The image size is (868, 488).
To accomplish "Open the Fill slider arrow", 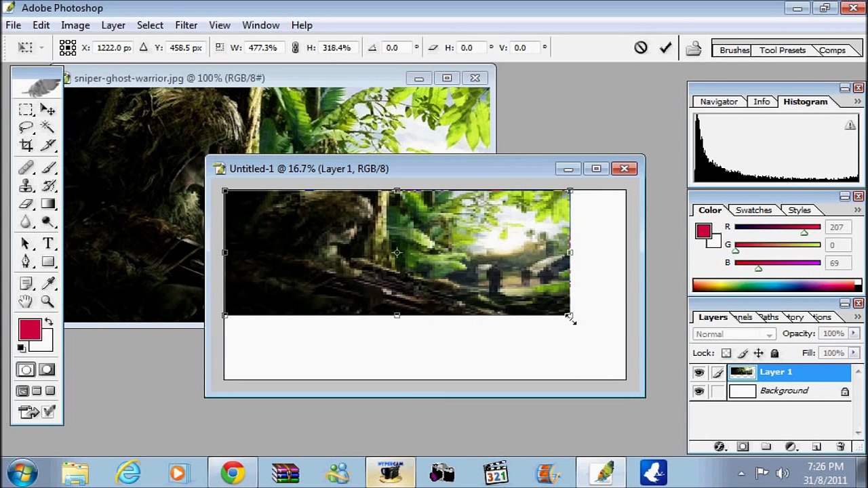I will [x=852, y=353].
